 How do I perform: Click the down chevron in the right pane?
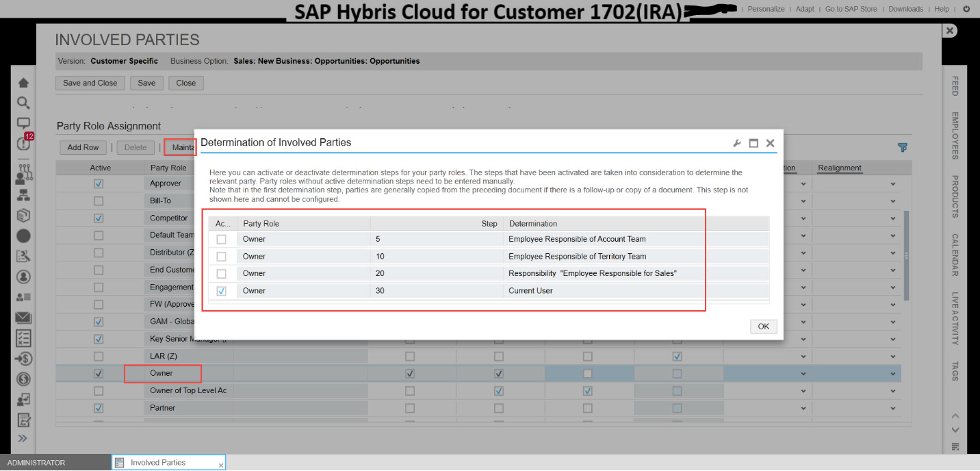955,430
